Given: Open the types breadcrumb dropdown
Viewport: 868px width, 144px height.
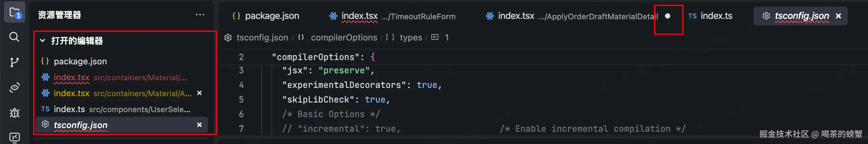Looking at the screenshot, I should (x=410, y=38).
